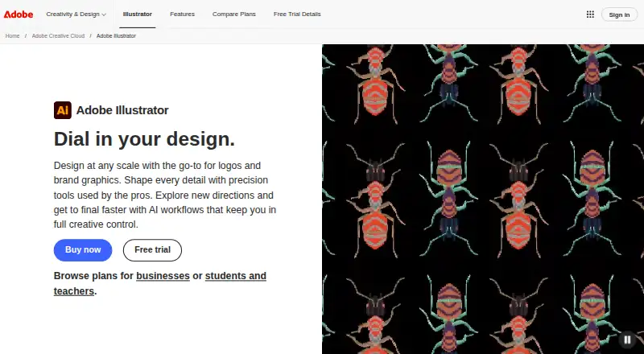Viewport: 644px width, 354px height.
Task: Open the apps grid menu icon
Action: click(x=590, y=14)
